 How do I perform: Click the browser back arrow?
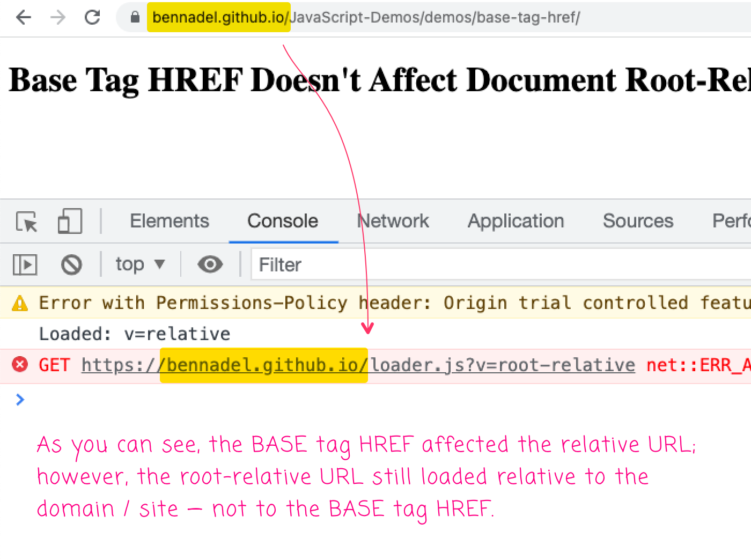pos(24,18)
